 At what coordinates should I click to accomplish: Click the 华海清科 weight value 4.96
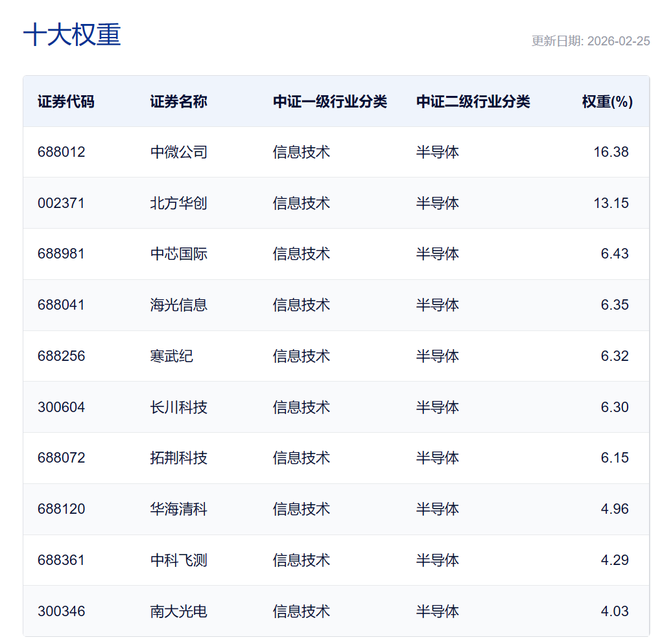(615, 509)
